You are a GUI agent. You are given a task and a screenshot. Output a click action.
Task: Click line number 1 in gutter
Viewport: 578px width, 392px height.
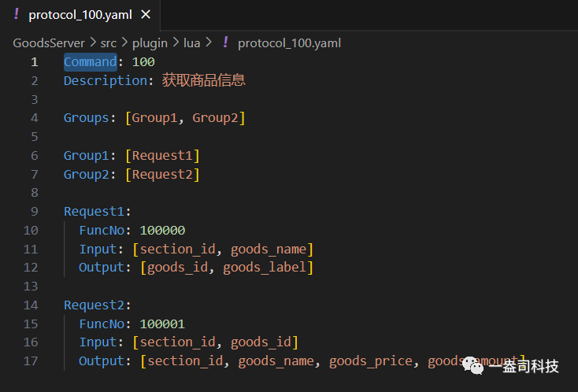coord(35,62)
